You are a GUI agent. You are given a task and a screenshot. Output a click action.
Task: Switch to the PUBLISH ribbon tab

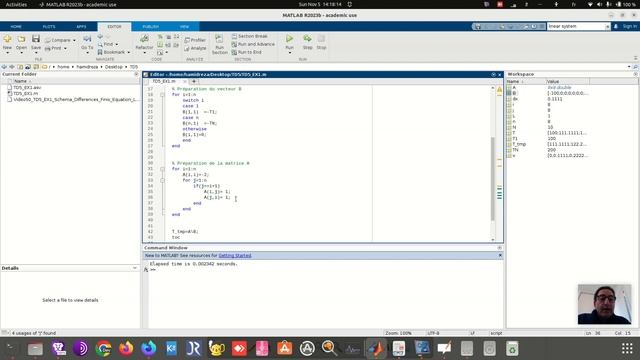[x=151, y=27]
